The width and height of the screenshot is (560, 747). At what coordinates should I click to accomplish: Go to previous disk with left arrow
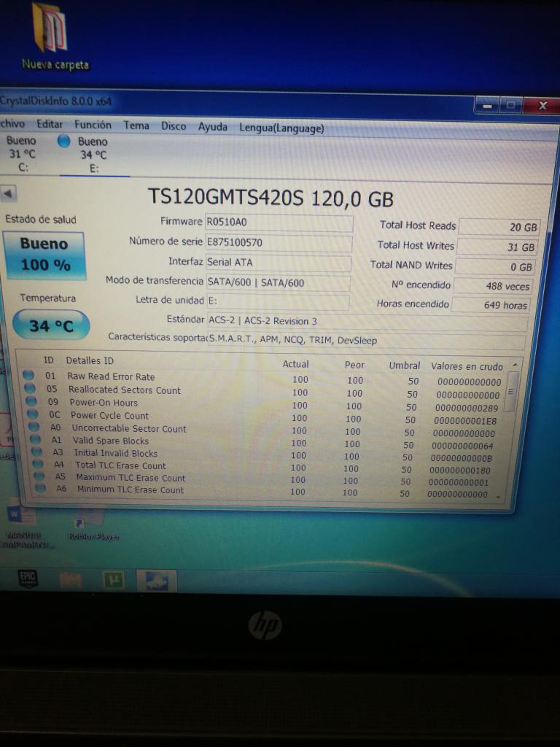point(8,193)
